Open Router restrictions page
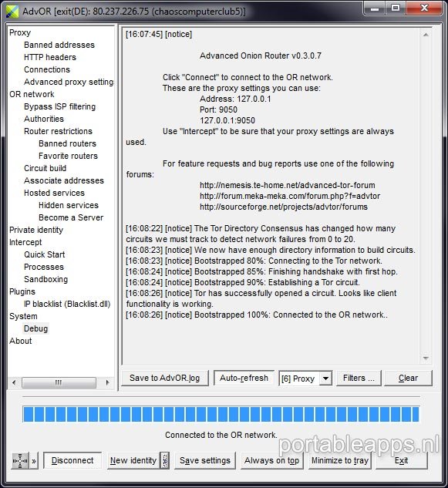Image resolution: width=448 pixels, height=488 pixels. (x=58, y=131)
